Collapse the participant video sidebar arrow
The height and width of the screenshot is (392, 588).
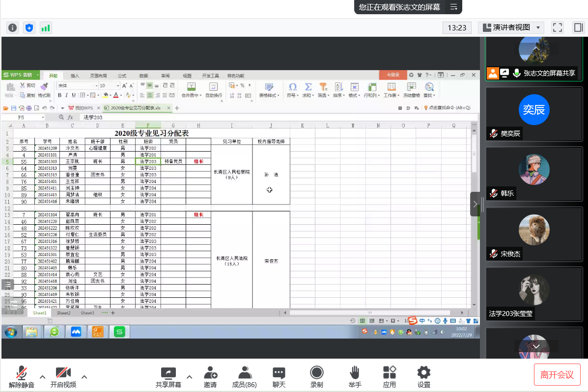(x=475, y=204)
